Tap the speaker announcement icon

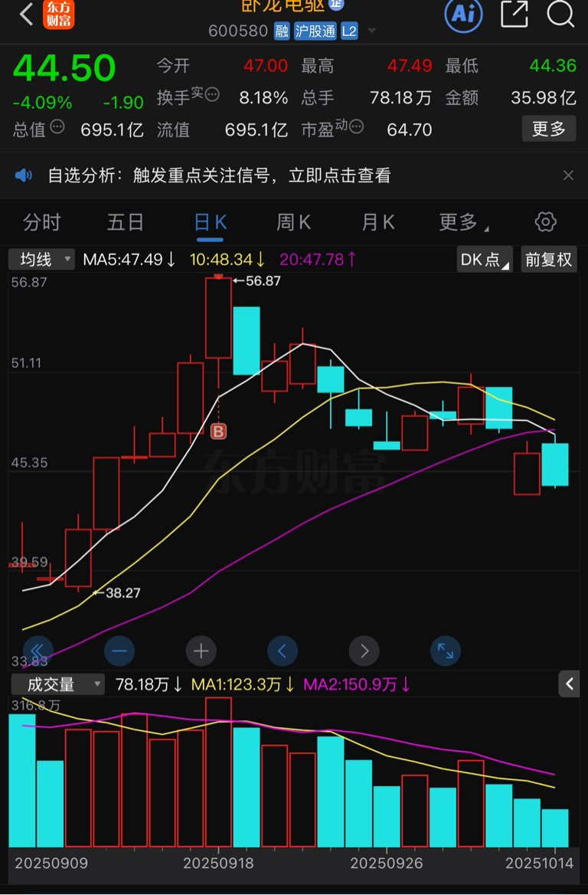(x=24, y=175)
